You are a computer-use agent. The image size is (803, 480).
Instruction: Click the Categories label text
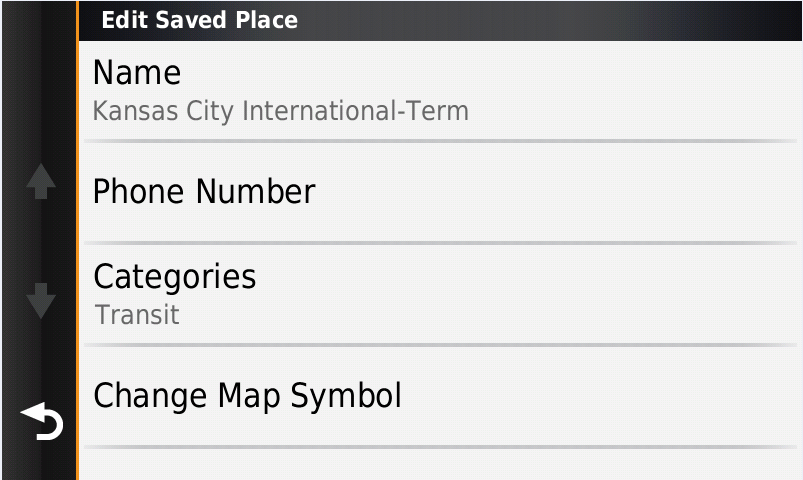[175, 279]
